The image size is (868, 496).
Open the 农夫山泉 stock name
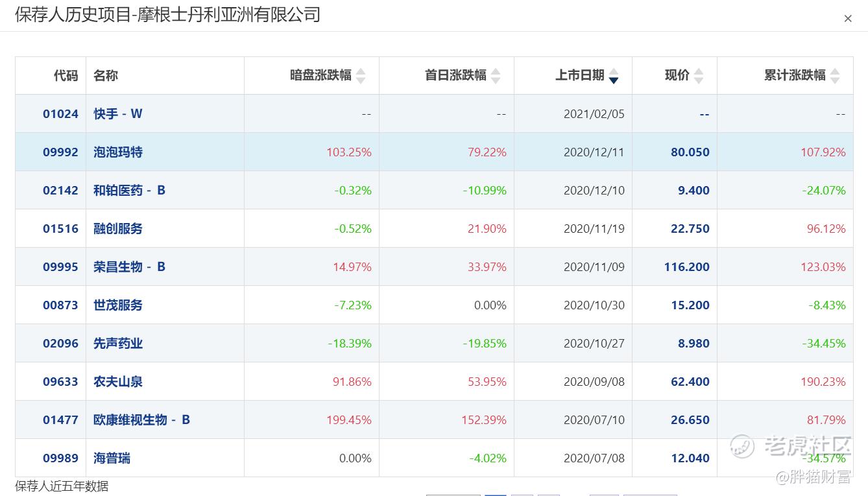point(118,382)
